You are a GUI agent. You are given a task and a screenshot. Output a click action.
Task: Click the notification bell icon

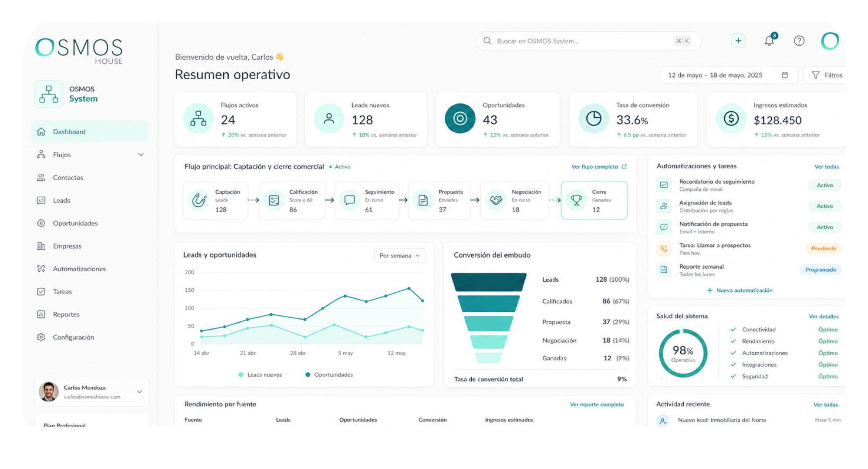click(769, 40)
